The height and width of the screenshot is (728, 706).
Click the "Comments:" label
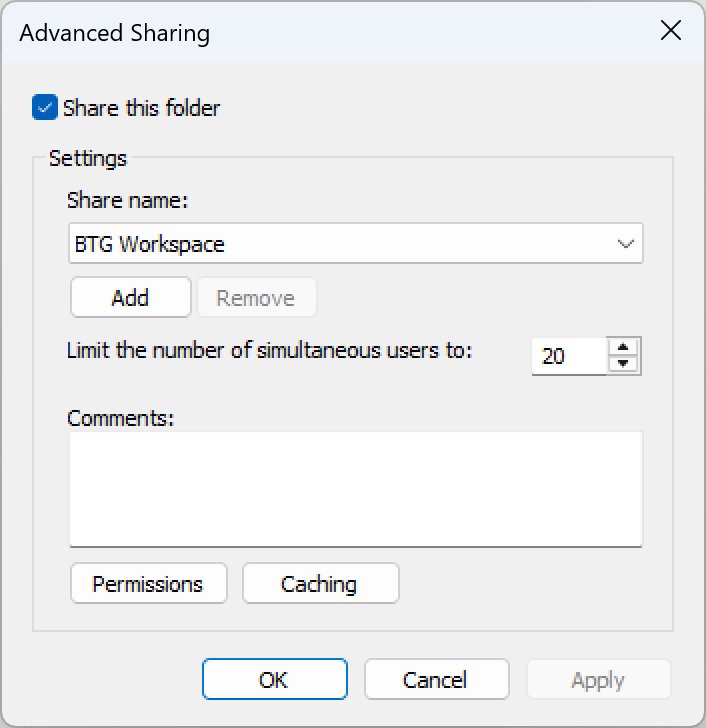pos(120,418)
